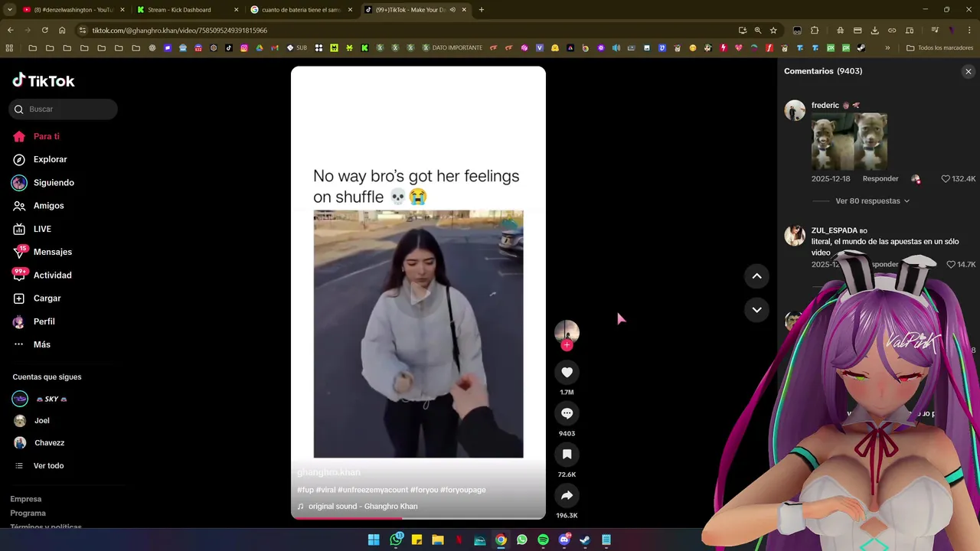Go back in browser history
This screenshot has width=980, height=551.
10,30
